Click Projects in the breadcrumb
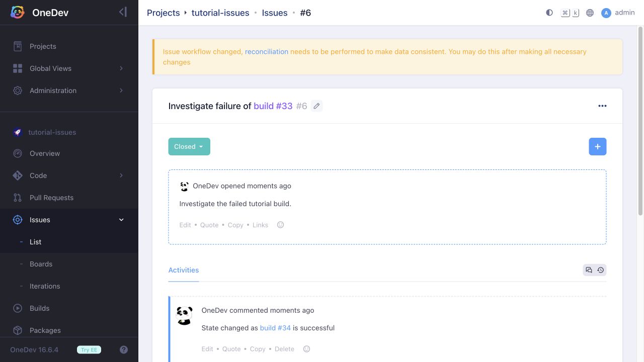The width and height of the screenshot is (644, 362). coord(163,13)
